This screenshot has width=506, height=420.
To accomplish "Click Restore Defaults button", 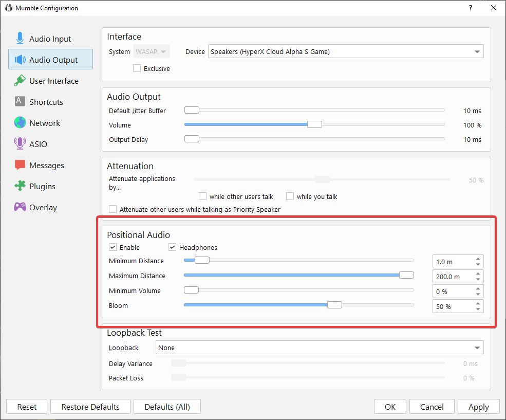I will point(90,407).
